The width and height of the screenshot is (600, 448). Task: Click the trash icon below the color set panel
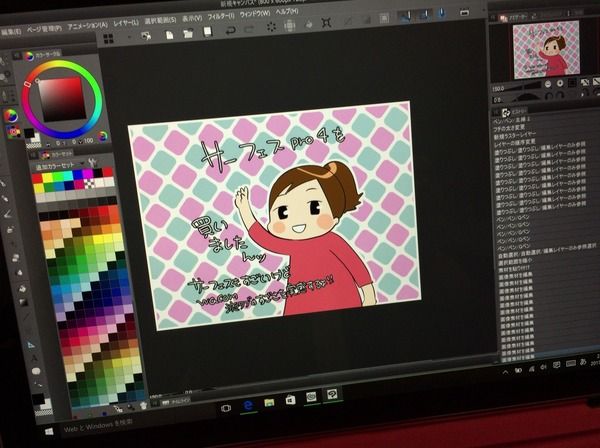143,406
